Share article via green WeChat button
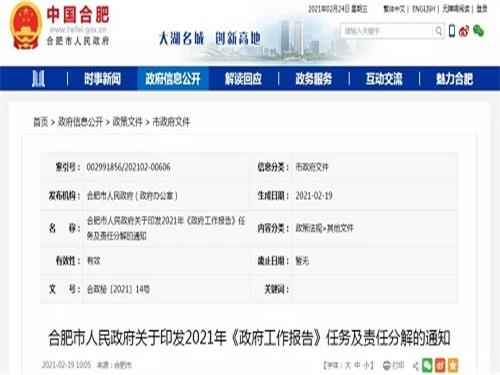This screenshot has width=500, height=375. pos(427,365)
